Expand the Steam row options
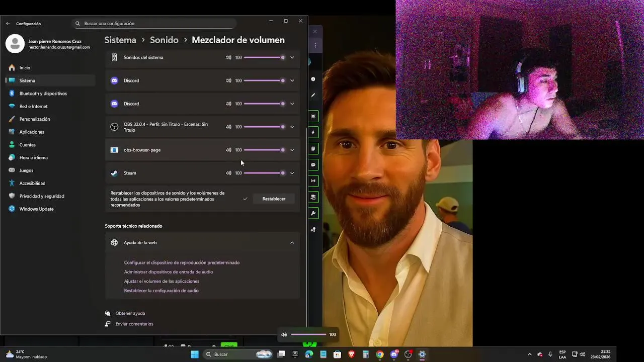 click(x=292, y=173)
